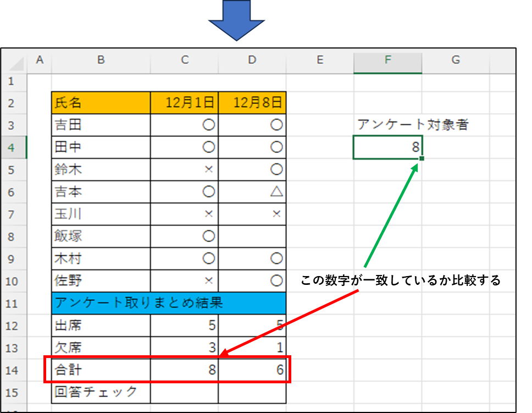The height and width of the screenshot is (413, 532).
Task: Select 田中's 12月1日 circle cell
Action: pyautogui.click(x=184, y=147)
